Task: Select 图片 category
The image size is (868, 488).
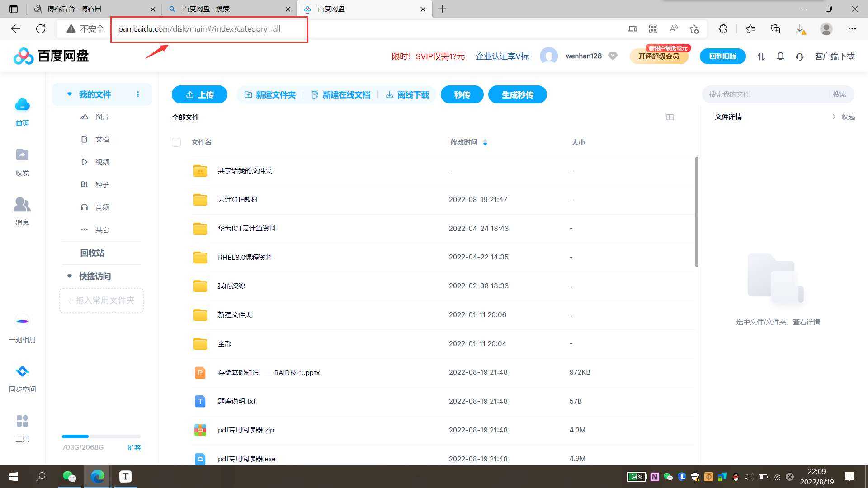Action: pos(95,117)
